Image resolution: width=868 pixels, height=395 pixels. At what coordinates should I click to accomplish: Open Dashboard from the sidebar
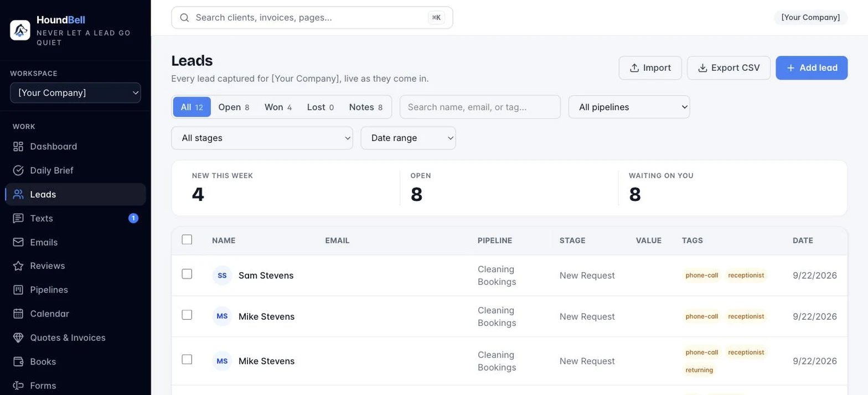coord(75,147)
